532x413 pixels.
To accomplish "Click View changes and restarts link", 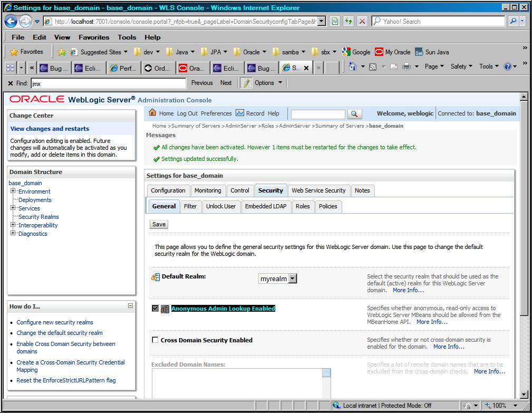I will click(50, 129).
